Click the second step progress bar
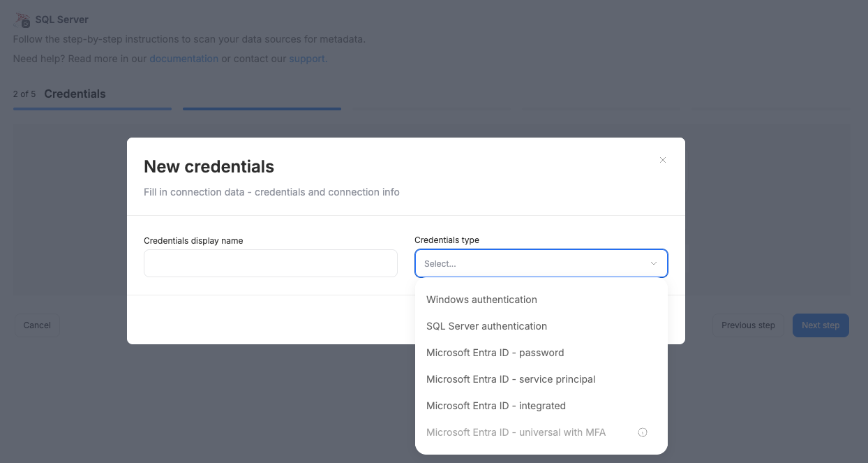This screenshot has height=463, width=868. (262, 109)
